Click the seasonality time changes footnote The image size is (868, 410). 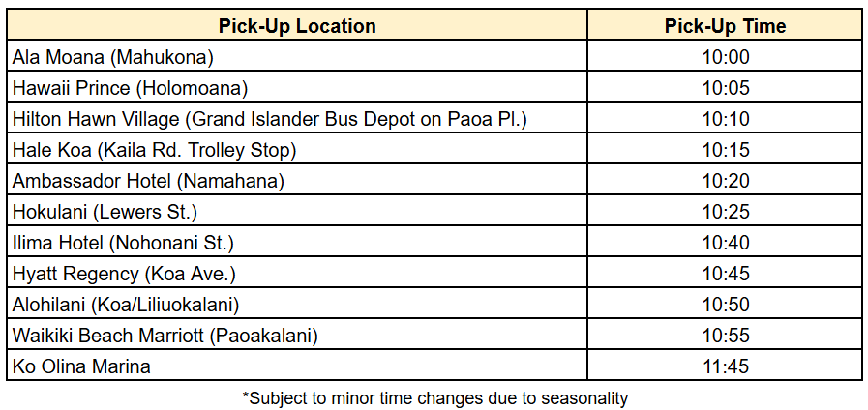coord(434,397)
